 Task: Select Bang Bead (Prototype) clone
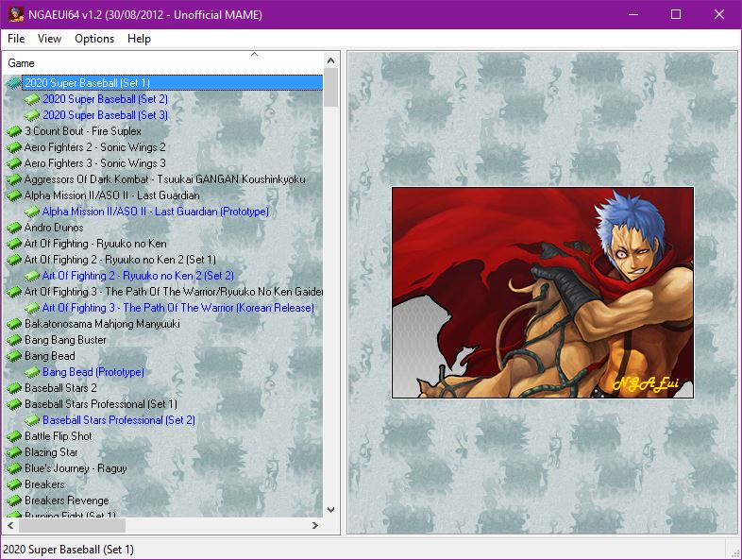pyautogui.click(x=93, y=372)
